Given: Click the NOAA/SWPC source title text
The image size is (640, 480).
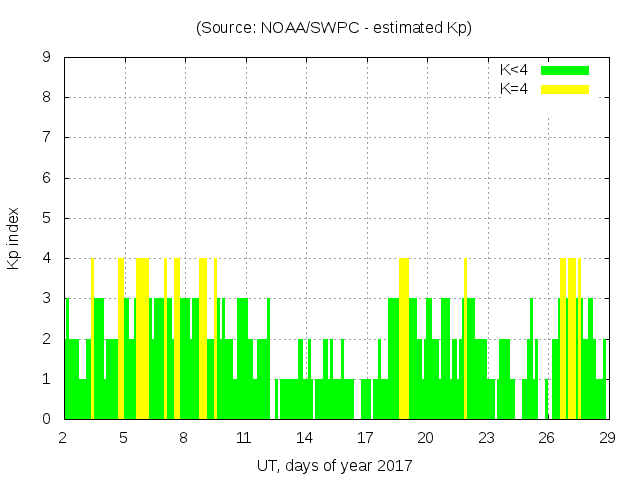Looking at the screenshot, I should 333,28.
